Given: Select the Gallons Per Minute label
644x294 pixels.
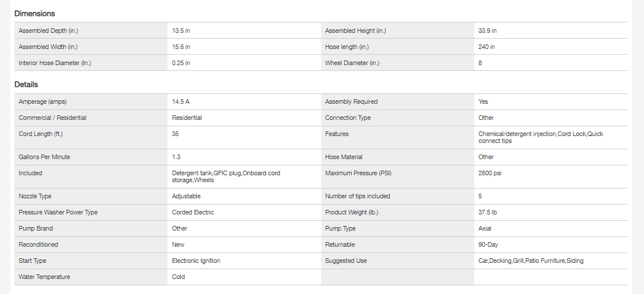Looking at the screenshot, I should pyautogui.click(x=44, y=157).
